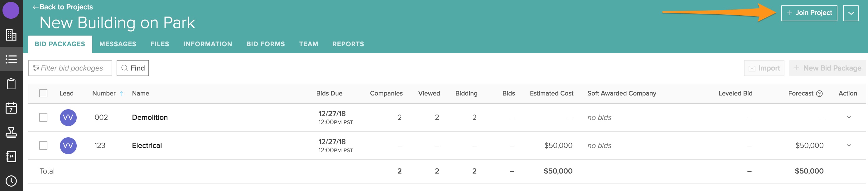Expand dropdown next to Join Project

pos(851,13)
